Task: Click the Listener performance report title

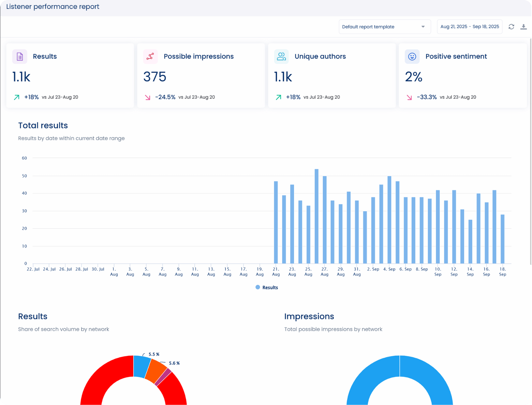Action: tap(52, 7)
